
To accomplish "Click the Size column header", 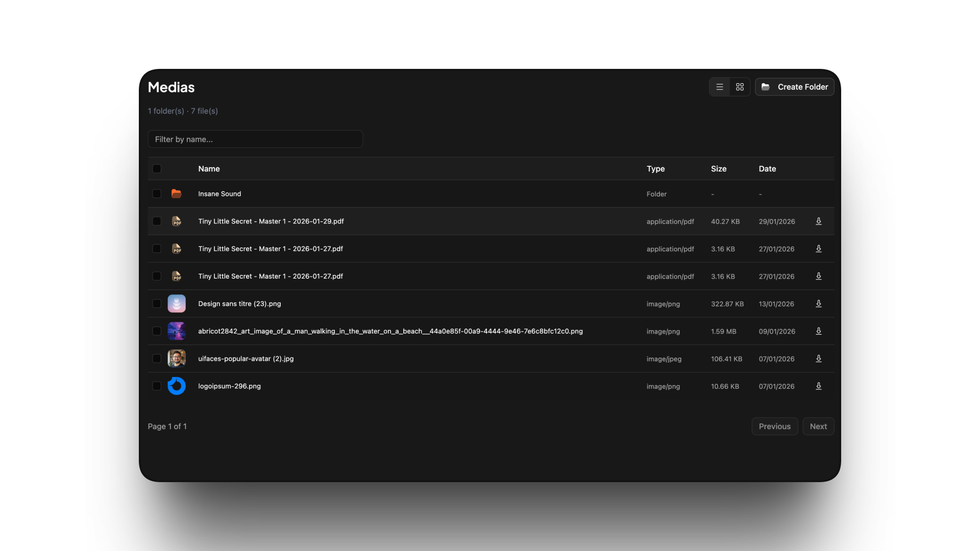I will [x=718, y=169].
